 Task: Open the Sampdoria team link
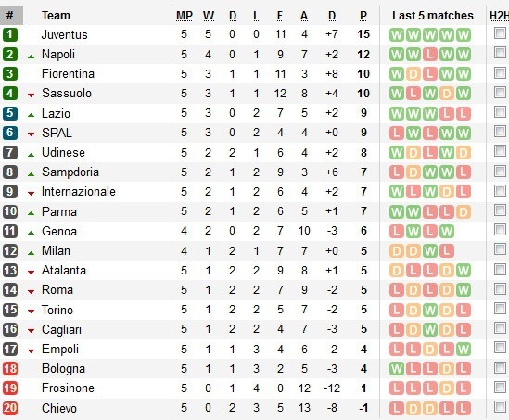point(70,172)
